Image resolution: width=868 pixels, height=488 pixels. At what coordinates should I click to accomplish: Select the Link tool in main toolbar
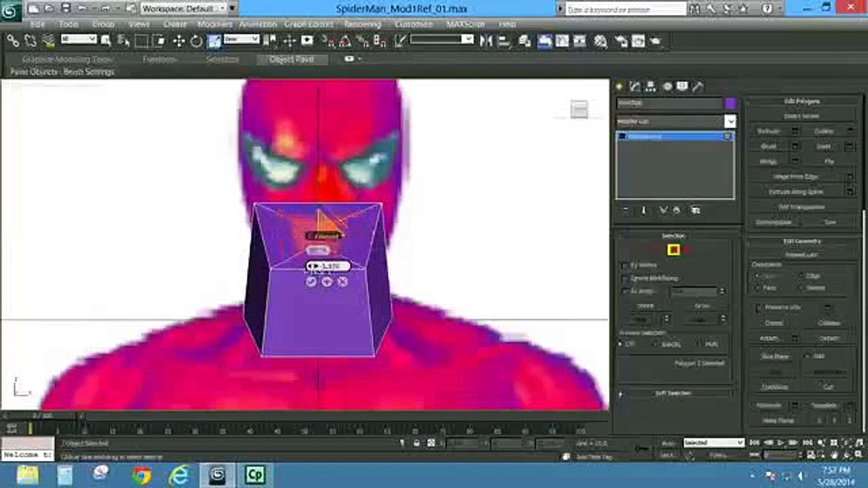point(13,41)
